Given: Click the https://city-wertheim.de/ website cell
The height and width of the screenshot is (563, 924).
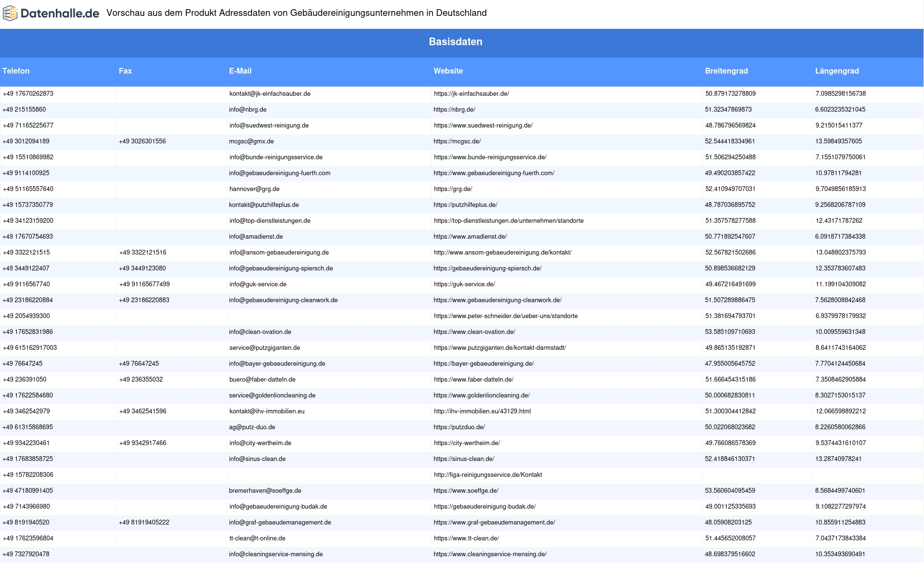Looking at the screenshot, I should pos(467,443).
